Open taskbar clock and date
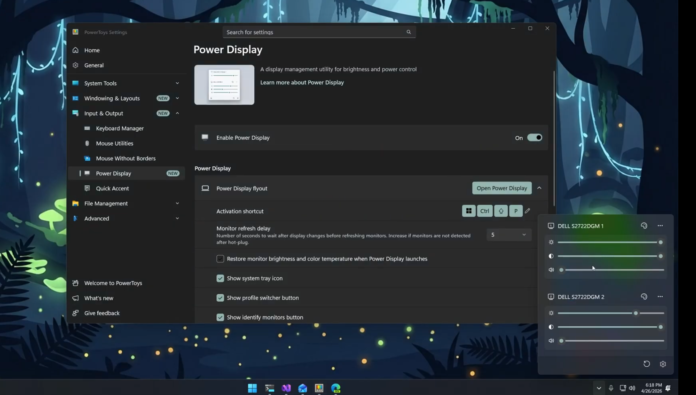 [652, 388]
